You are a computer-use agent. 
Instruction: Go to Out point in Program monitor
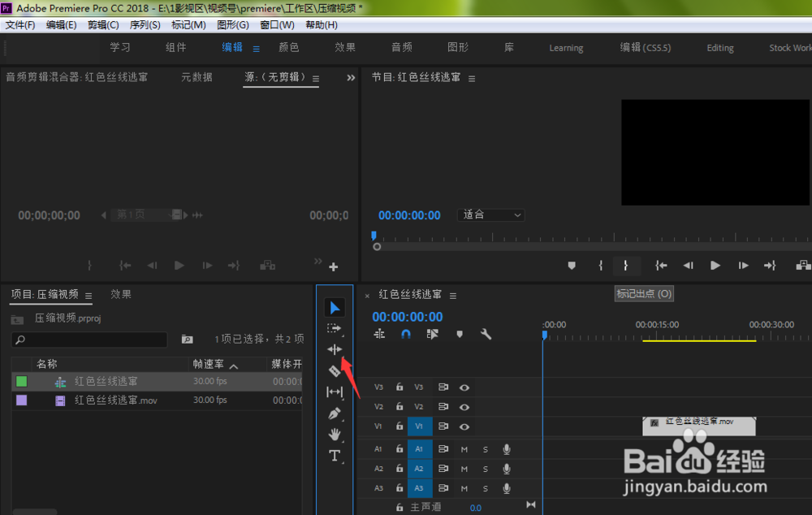pyautogui.click(x=770, y=266)
